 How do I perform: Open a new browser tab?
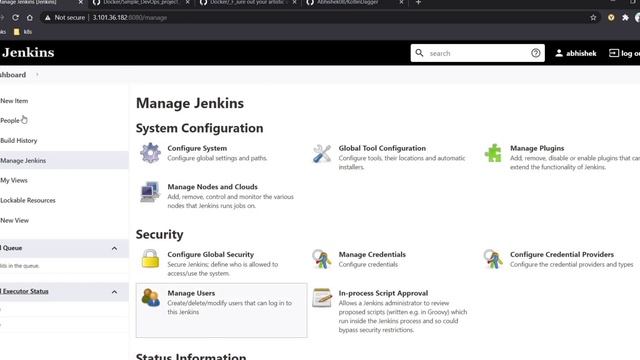[418, 2]
